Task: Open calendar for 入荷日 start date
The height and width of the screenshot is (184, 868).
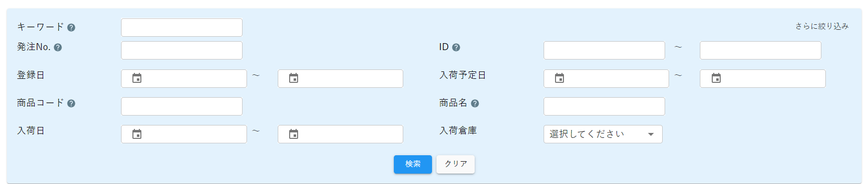Action: (x=137, y=134)
